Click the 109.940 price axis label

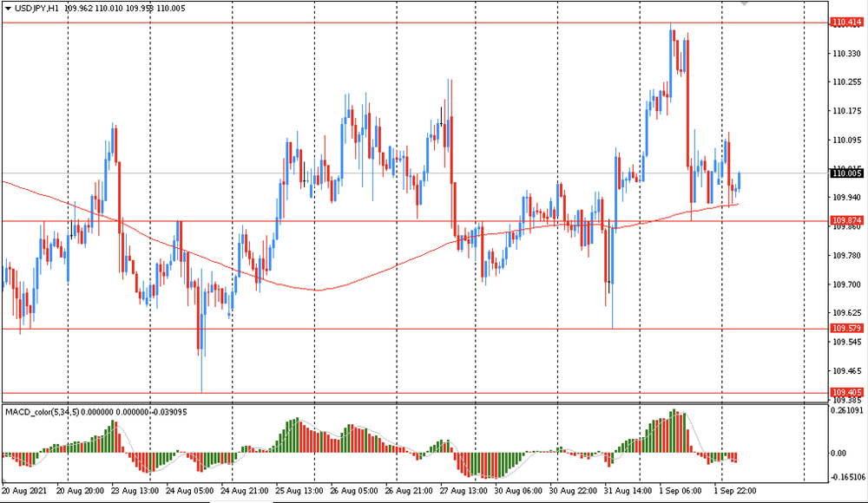(x=847, y=198)
